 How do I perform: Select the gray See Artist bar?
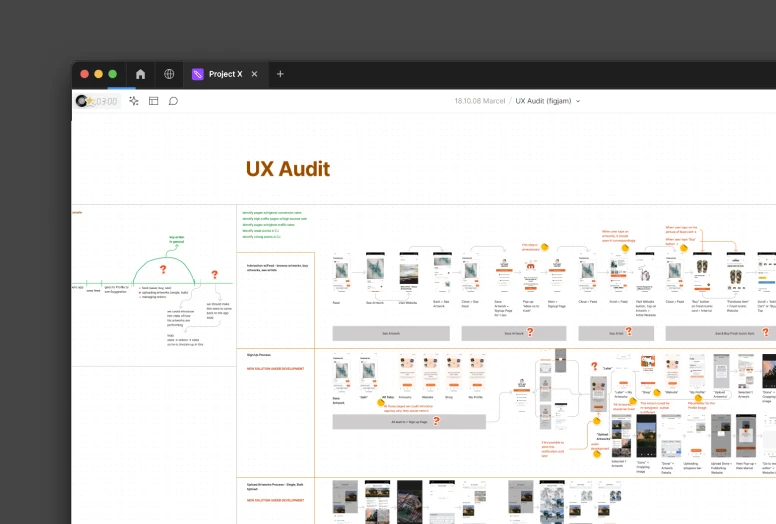click(x=616, y=333)
